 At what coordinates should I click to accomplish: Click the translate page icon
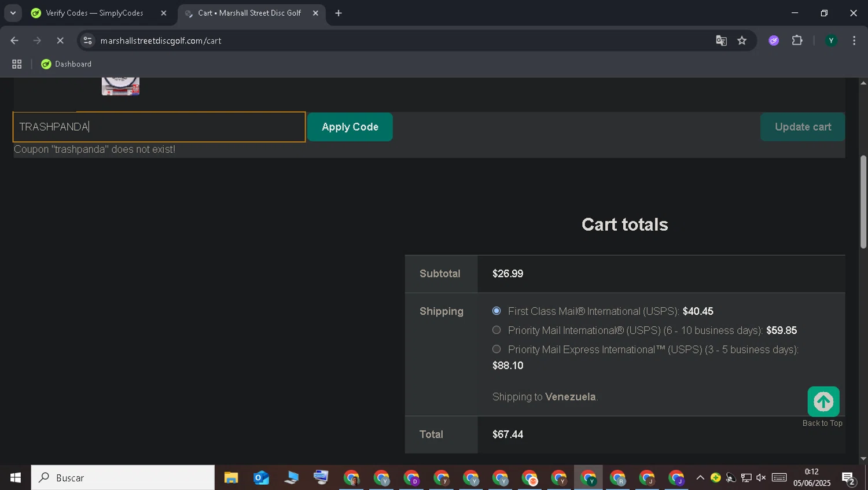[x=721, y=40]
